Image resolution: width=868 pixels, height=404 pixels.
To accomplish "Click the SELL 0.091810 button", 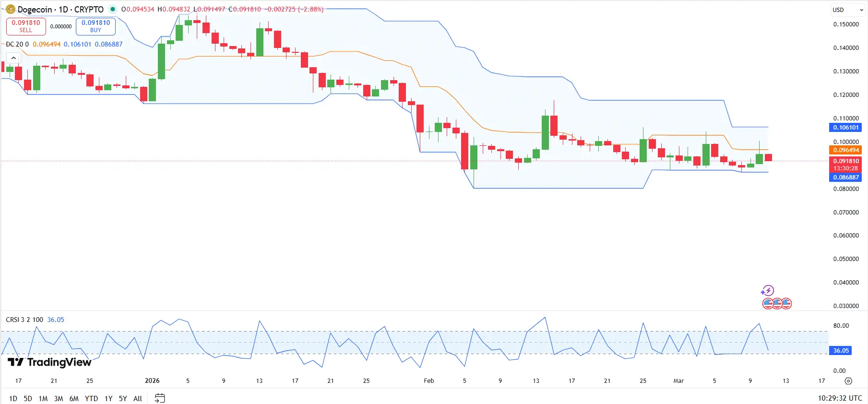I will (x=26, y=26).
